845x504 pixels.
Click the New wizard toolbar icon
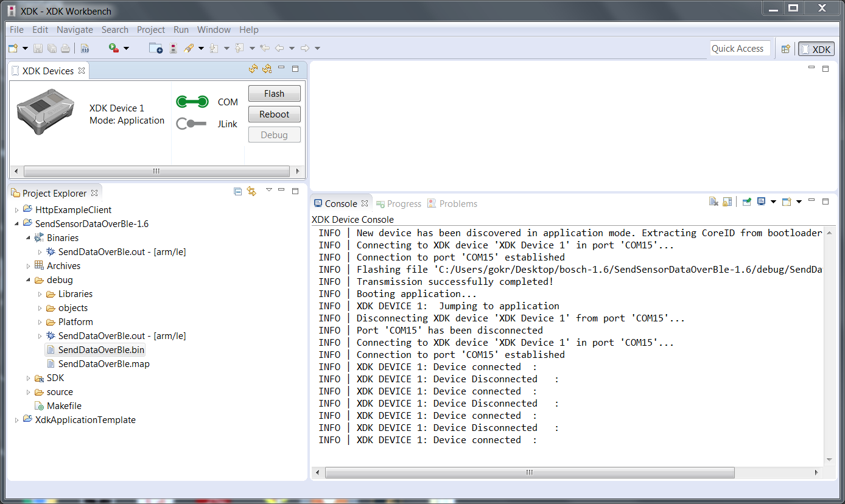pos(13,48)
